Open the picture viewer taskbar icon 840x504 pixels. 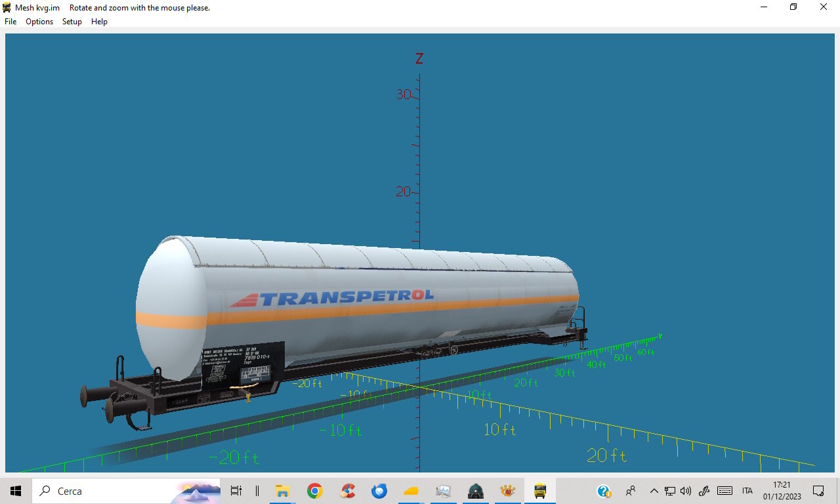444,491
